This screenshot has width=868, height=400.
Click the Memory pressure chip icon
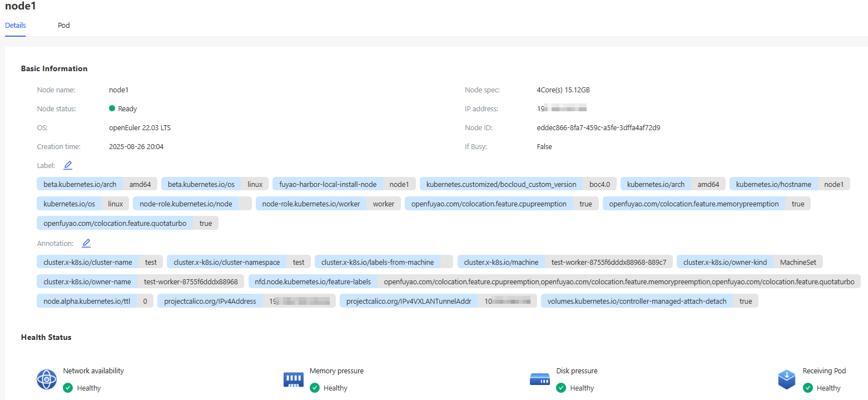tap(293, 379)
